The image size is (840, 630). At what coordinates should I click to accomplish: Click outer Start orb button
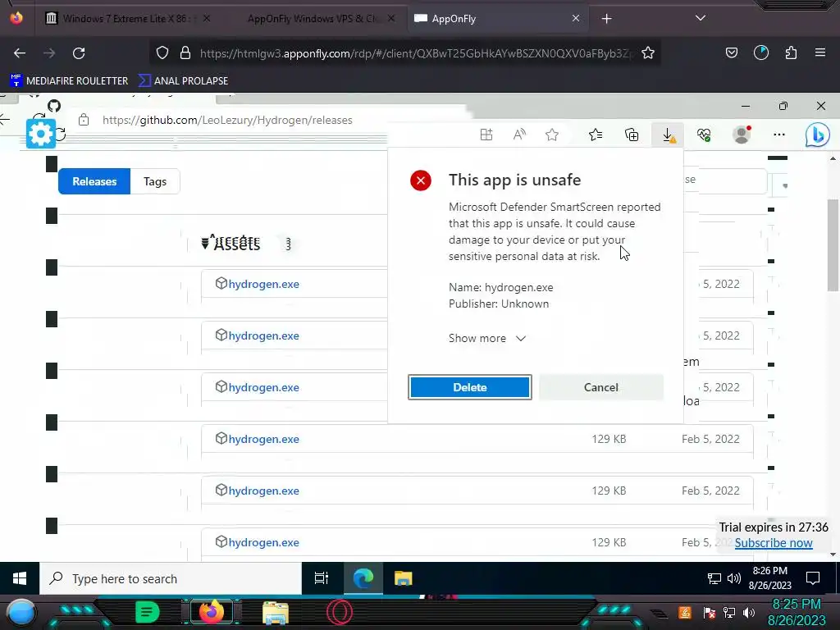[21, 614]
